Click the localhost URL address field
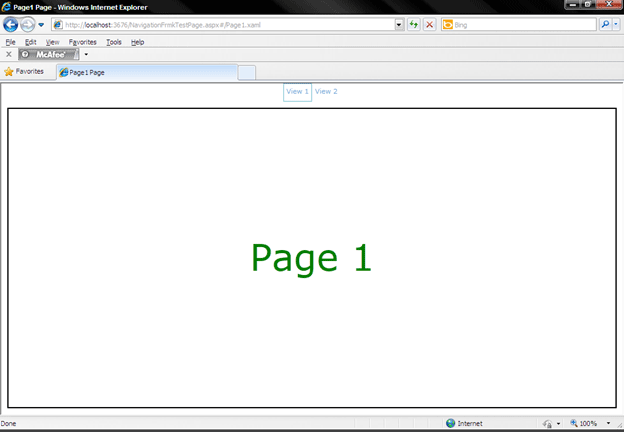The height and width of the screenshot is (432, 624). 230,25
